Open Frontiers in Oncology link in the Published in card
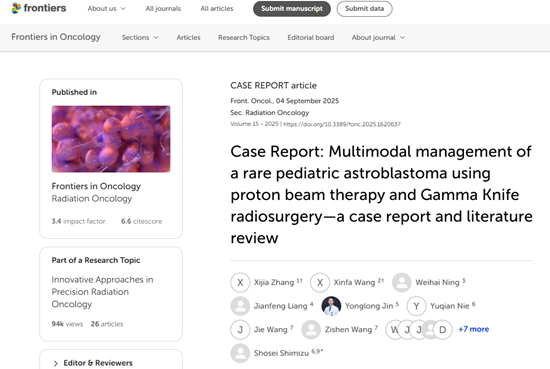Image resolution: width=550 pixels, height=369 pixels. tap(96, 186)
